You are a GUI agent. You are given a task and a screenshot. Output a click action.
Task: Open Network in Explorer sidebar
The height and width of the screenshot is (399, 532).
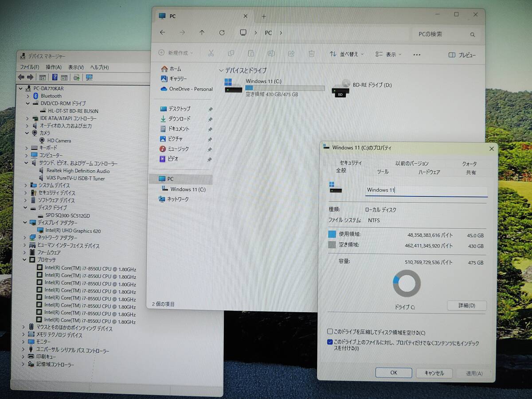[173, 199]
